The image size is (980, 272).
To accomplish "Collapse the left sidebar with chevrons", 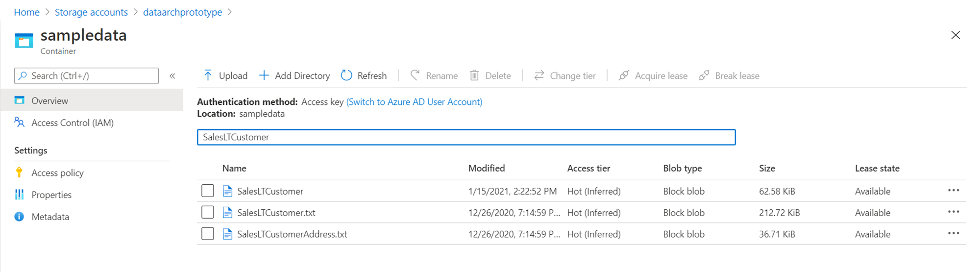I will coord(172,76).
